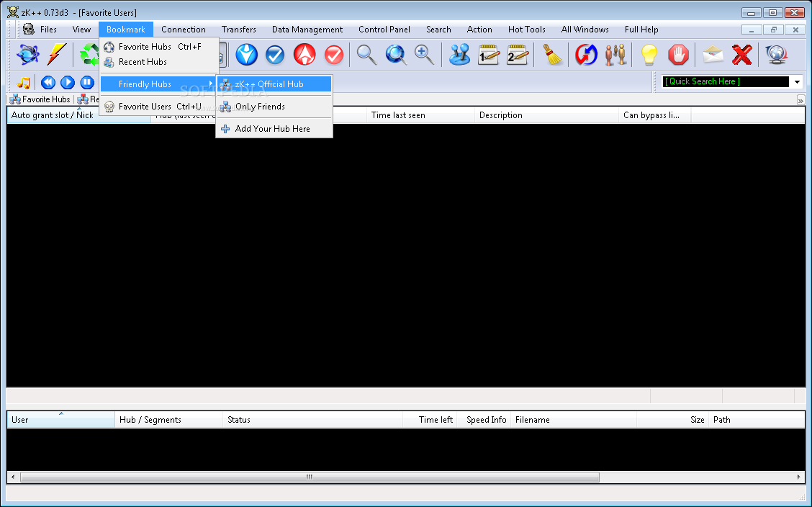Open notepad icon numbered 1

(x=488, y=55)
